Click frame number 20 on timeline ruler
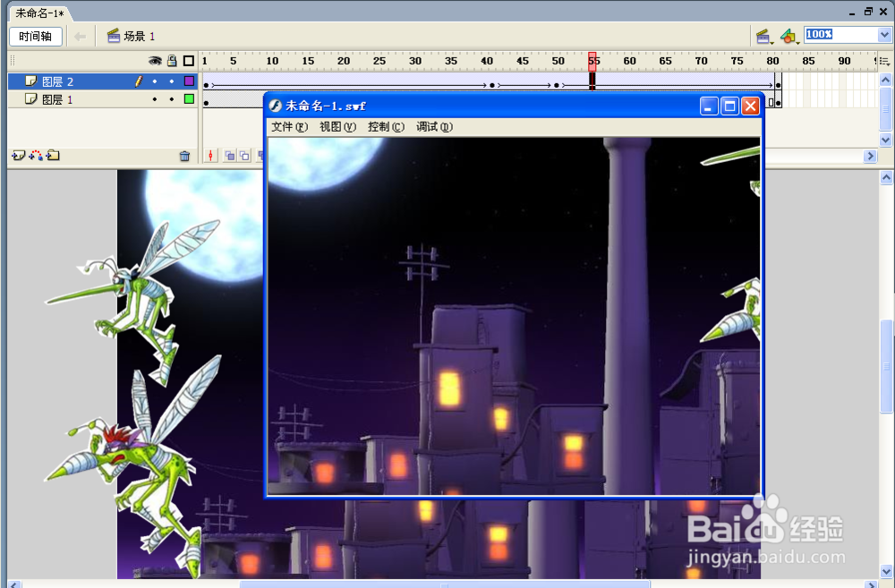The image size is (895, 588). [344, 61]
